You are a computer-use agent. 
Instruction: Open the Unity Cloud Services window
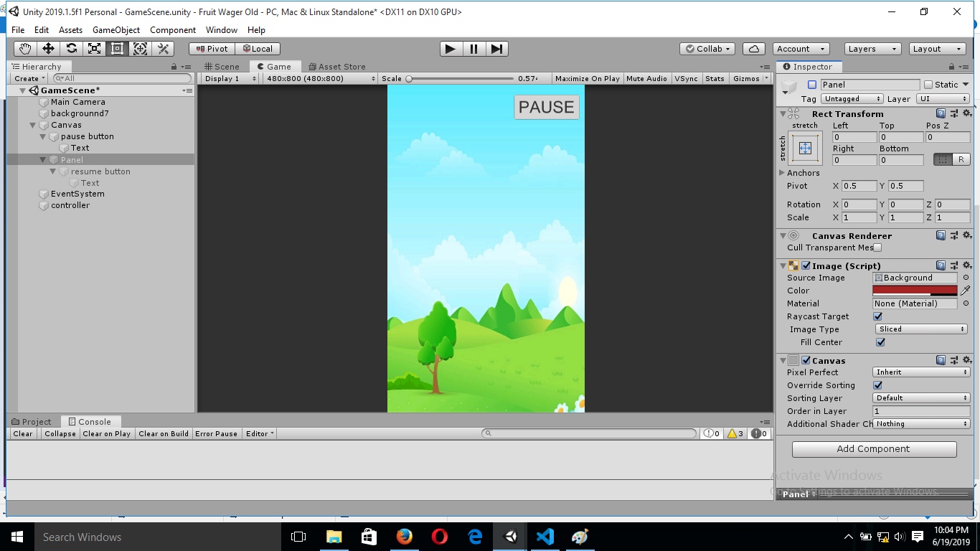[754, 49]
